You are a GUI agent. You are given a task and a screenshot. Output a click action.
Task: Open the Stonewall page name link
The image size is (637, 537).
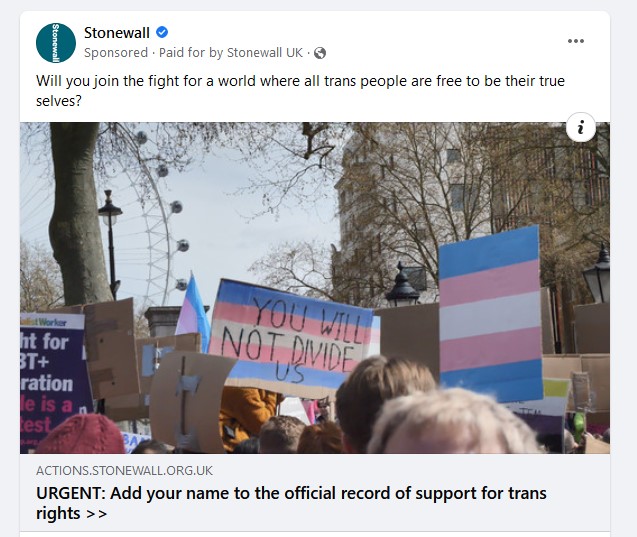coord(117,32)
